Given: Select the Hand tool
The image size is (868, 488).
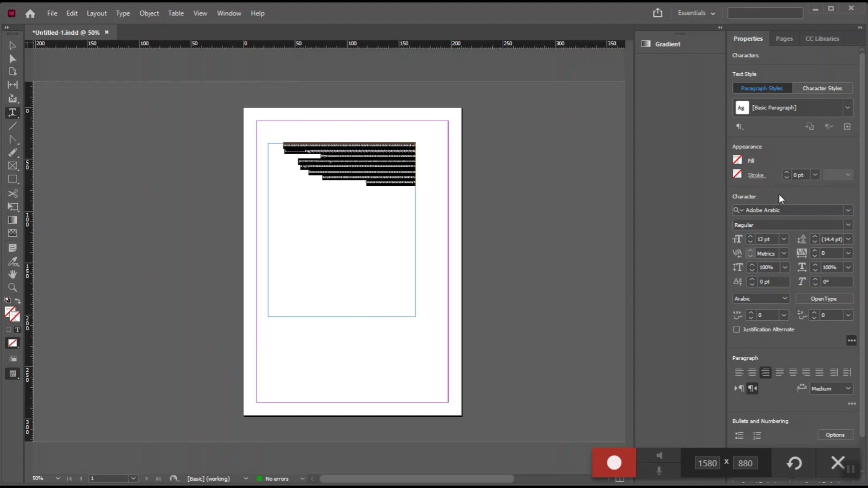Looking at the screenshot, I should [13, 274].
